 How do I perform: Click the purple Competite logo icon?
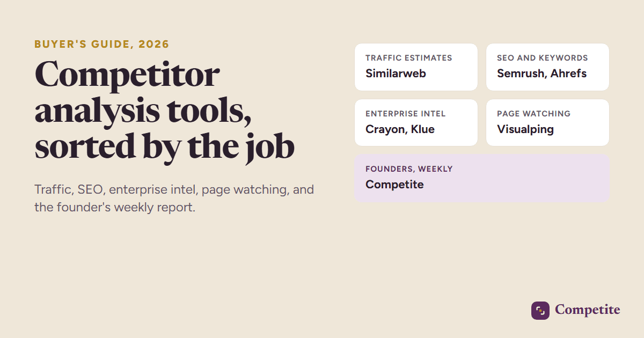click(540, 311)
